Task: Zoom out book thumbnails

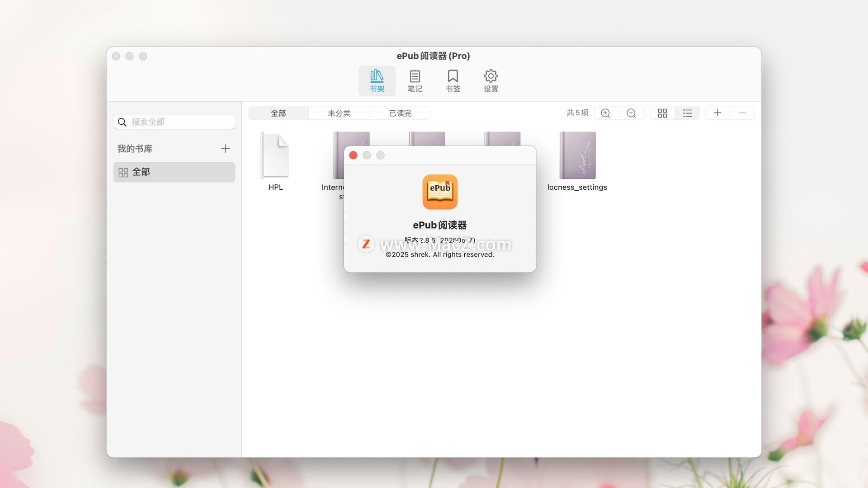Action: (x=631, y=113)
